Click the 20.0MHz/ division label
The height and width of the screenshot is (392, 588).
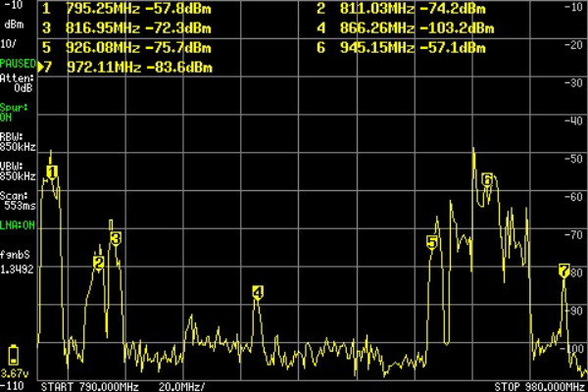181,386
